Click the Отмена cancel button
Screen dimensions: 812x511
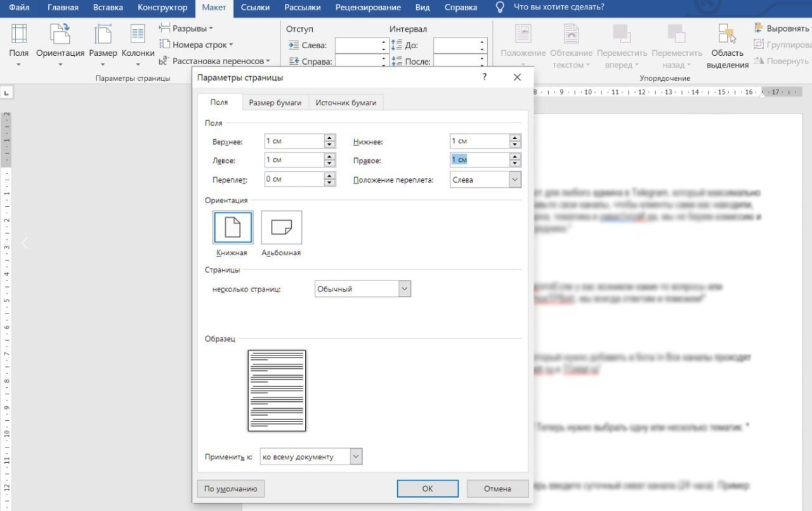coord(497,489)
